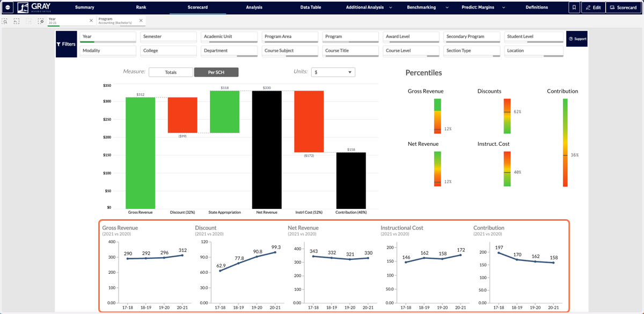
Task: Click the red Instrl Cost bar
Action: 309,122
